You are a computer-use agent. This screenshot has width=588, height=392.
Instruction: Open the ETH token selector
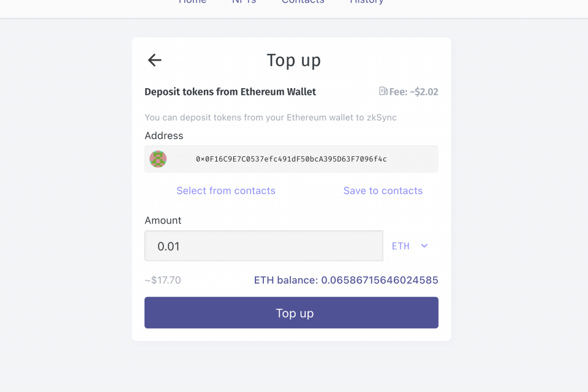(410, 246)
